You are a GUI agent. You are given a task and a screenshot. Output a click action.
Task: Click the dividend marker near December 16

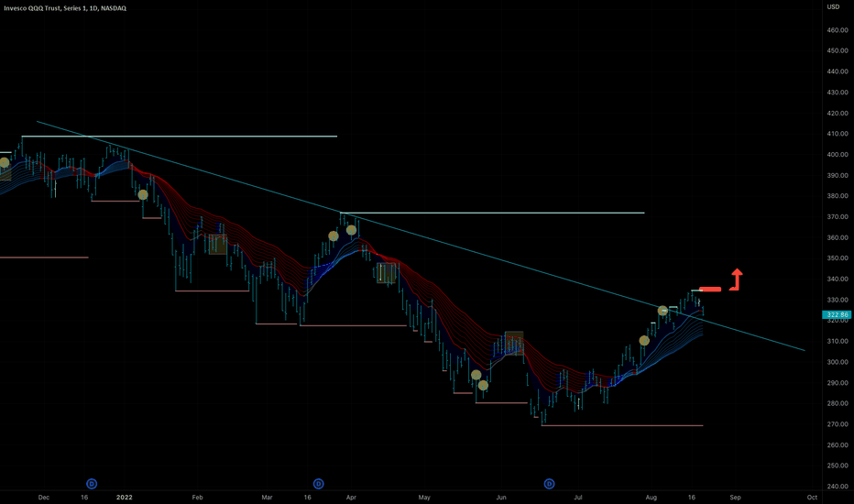(x=92, y=484)
